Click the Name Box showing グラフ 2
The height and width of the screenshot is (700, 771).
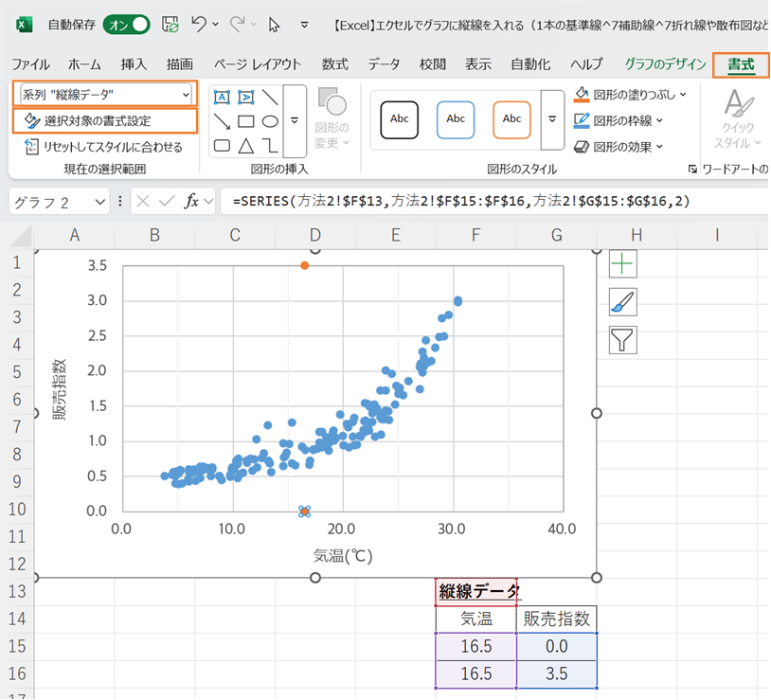tap(52, 202)
